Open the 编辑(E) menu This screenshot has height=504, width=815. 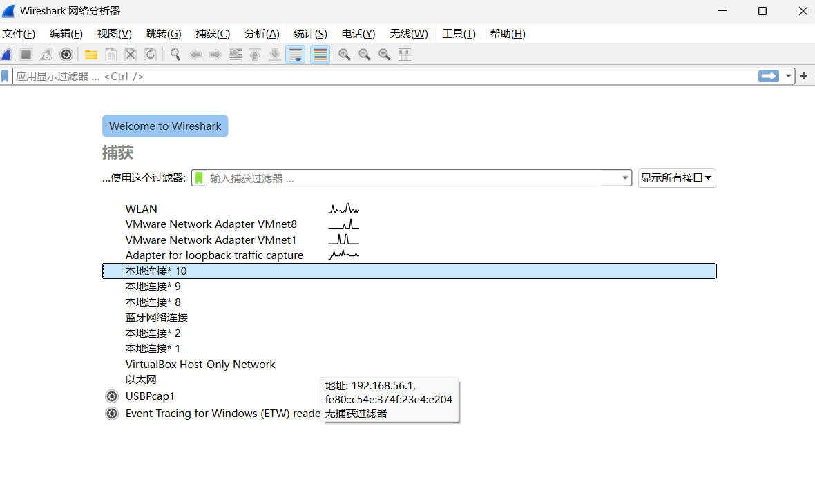click(66, 34)
